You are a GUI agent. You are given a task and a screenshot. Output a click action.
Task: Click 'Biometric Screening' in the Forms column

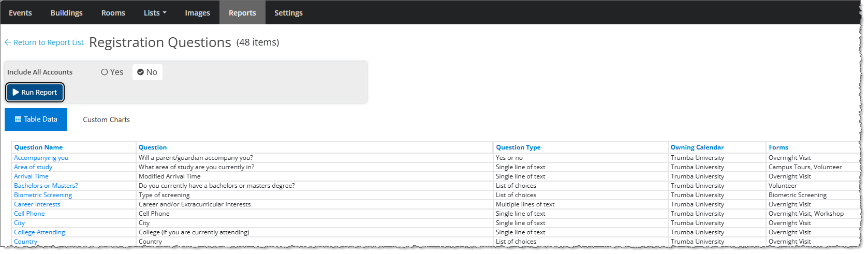point(798,195)
